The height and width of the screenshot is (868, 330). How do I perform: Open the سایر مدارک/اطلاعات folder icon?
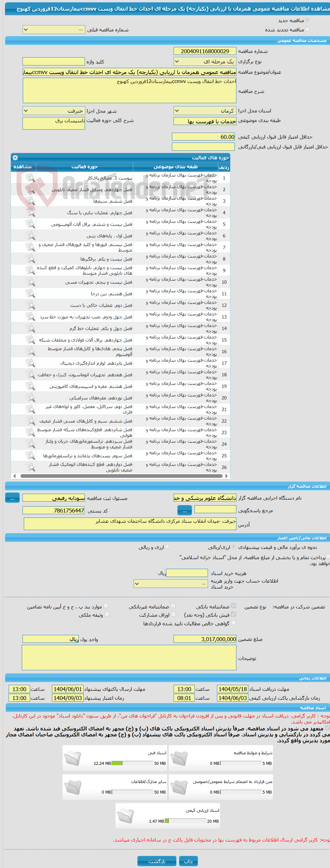[72, 787]
